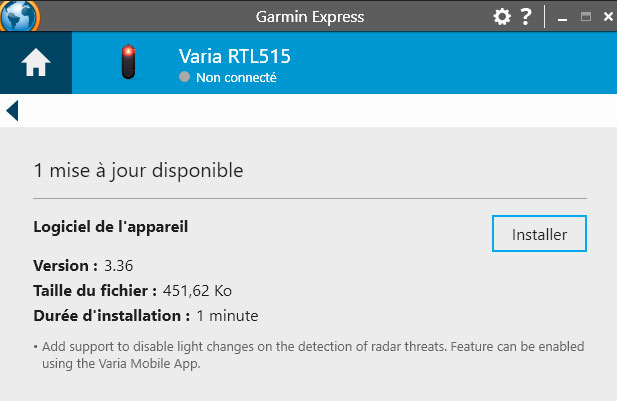Click the Garmin Express title text
This screenshot has width=617, height=401.
(x=310, y=17)
